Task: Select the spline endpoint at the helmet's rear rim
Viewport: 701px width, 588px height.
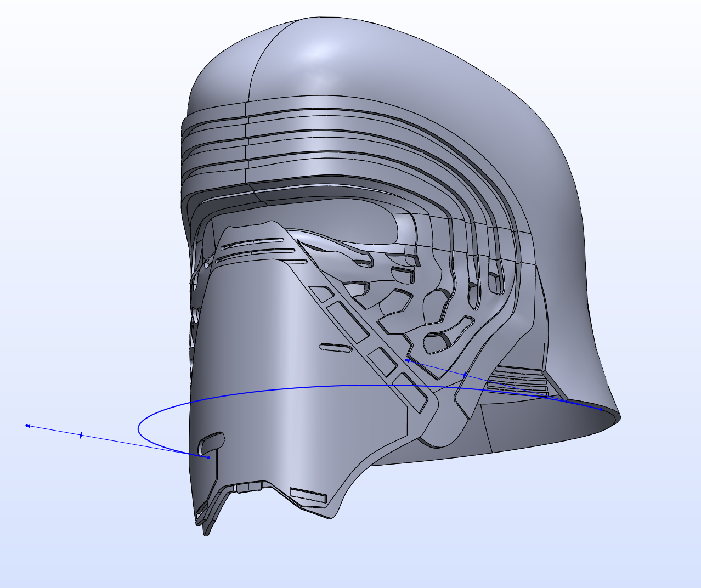Action: coord(601,409)
